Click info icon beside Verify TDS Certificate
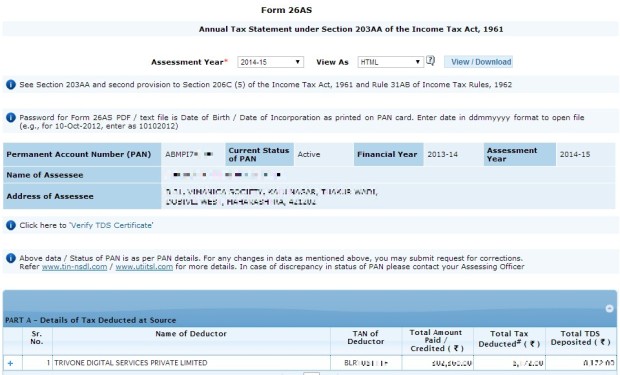 [x=11, y=225]
